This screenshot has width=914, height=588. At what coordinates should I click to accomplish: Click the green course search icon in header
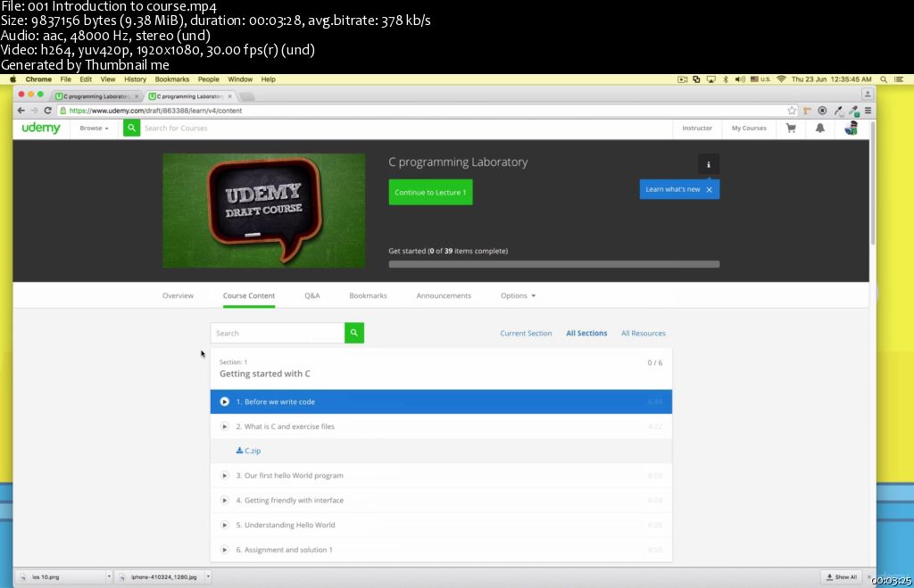pyautogui.click(x=132, y=128)
